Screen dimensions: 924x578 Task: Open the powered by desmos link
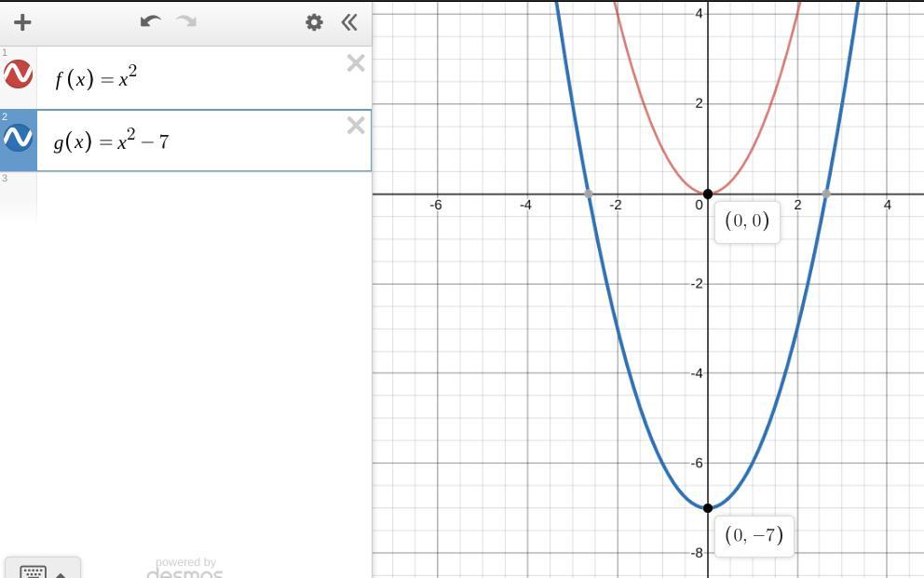pos(185,569)
